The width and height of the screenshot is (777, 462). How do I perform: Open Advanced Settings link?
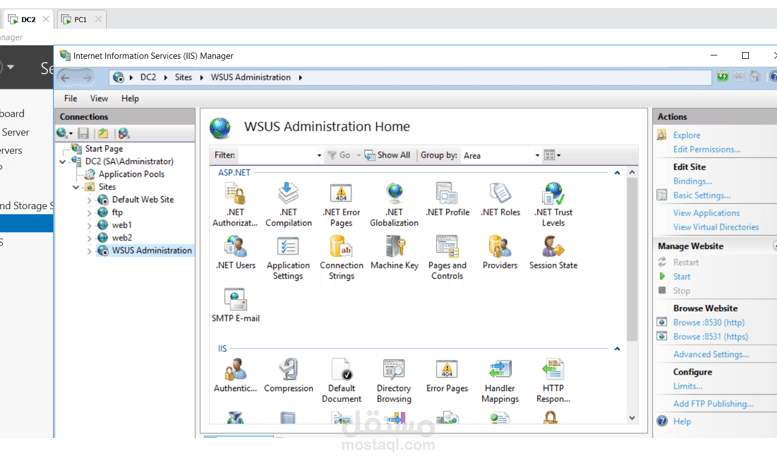(711, 354)
